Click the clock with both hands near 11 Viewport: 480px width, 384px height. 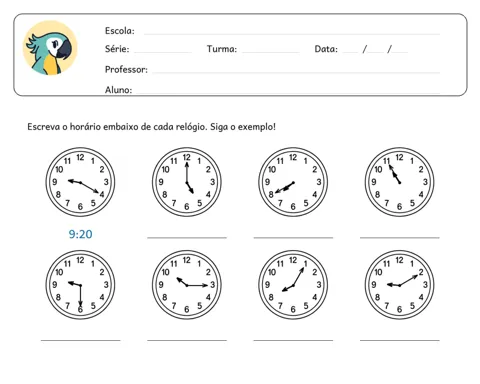coord(399,182)
